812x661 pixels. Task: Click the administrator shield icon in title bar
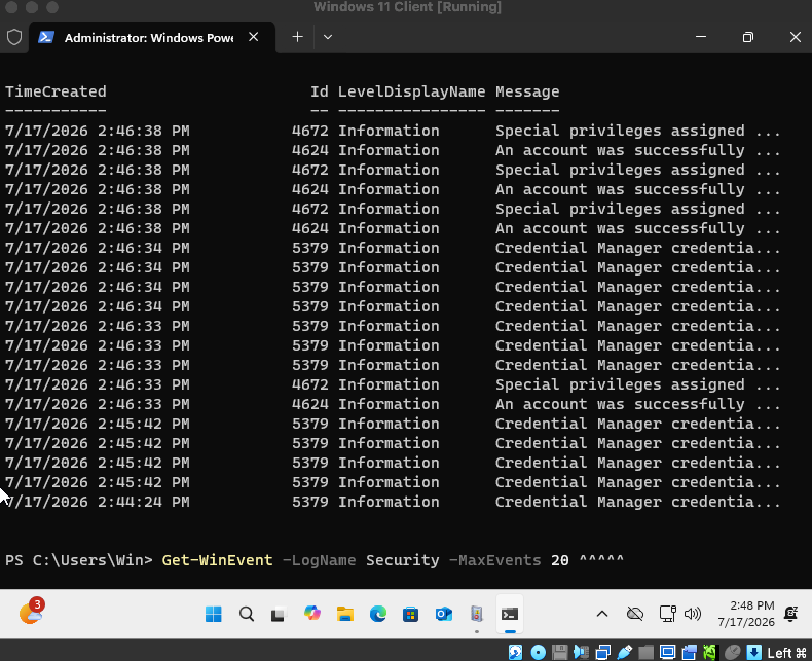pyautogui.click(x=14, y=37)
